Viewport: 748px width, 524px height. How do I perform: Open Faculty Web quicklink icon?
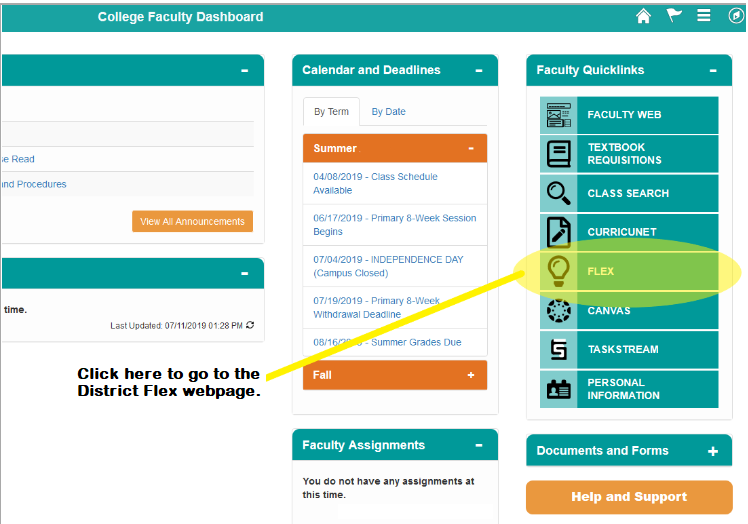click(558, 115)
